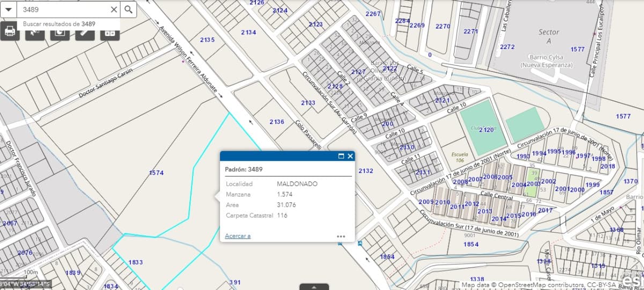Click block label 2076
644x290 pixels.
(25, 253)
